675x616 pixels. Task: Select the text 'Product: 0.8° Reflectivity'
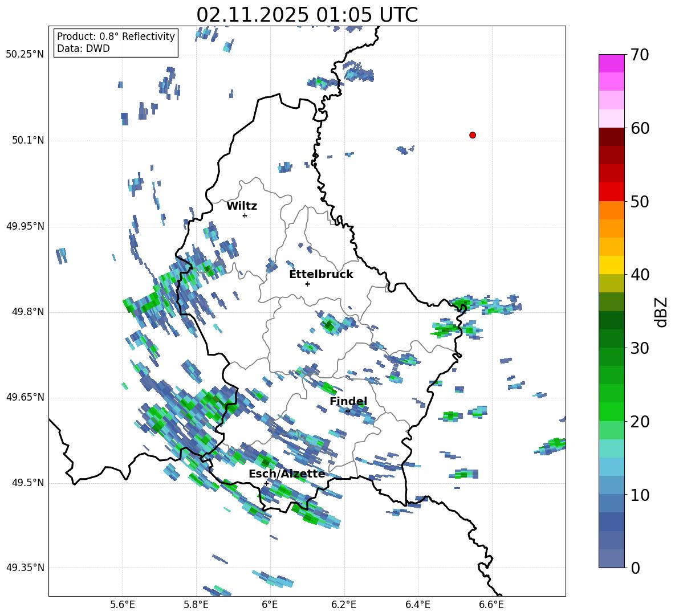coord(116,36)
